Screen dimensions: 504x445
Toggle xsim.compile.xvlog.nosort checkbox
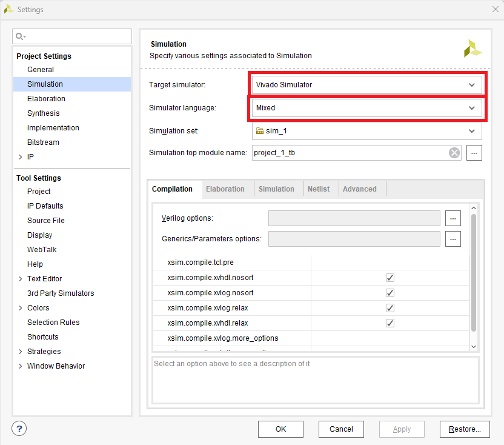[390, 293]
